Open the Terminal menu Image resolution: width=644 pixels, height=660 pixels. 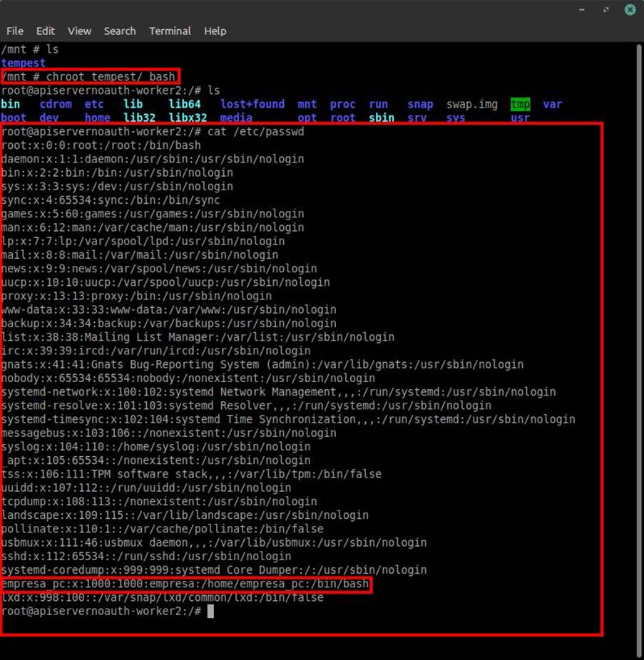(x=170, y=31)
